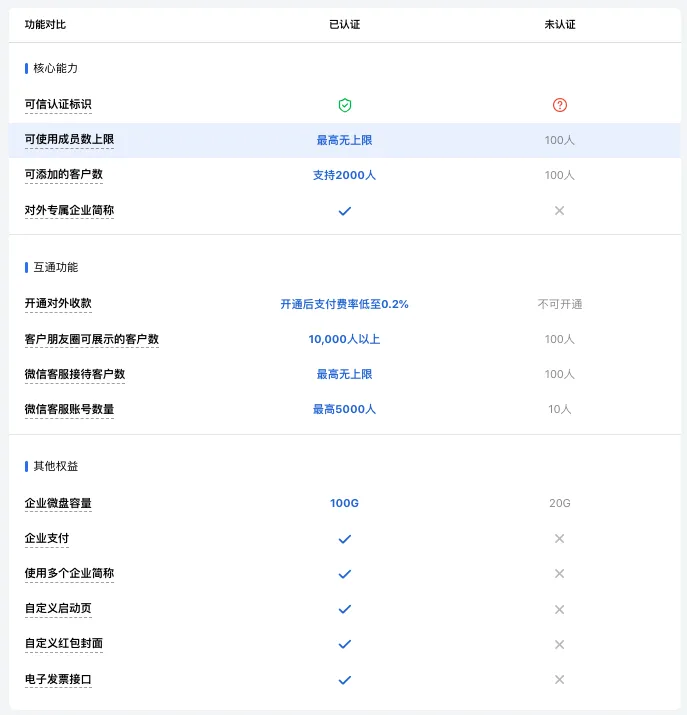Click the 企业微盘容量 feature label
The height and width of the screenshot is (715, 687).
click(58, 503)
